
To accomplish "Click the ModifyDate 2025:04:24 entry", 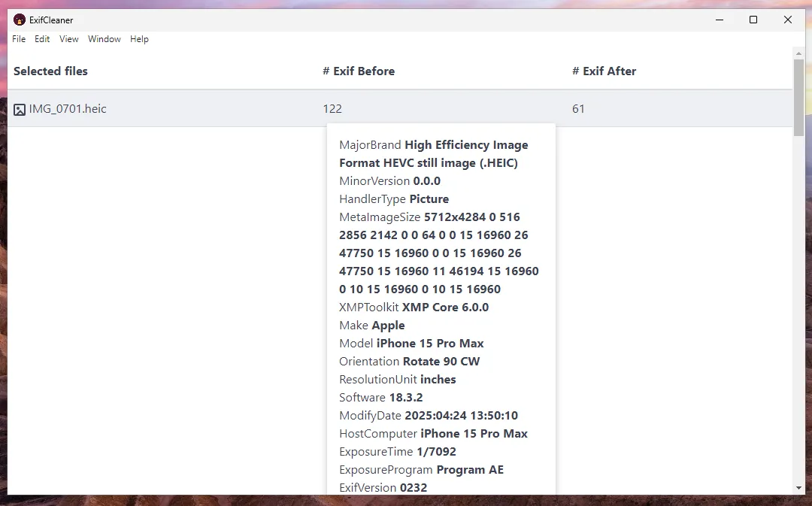I will 429,415.
